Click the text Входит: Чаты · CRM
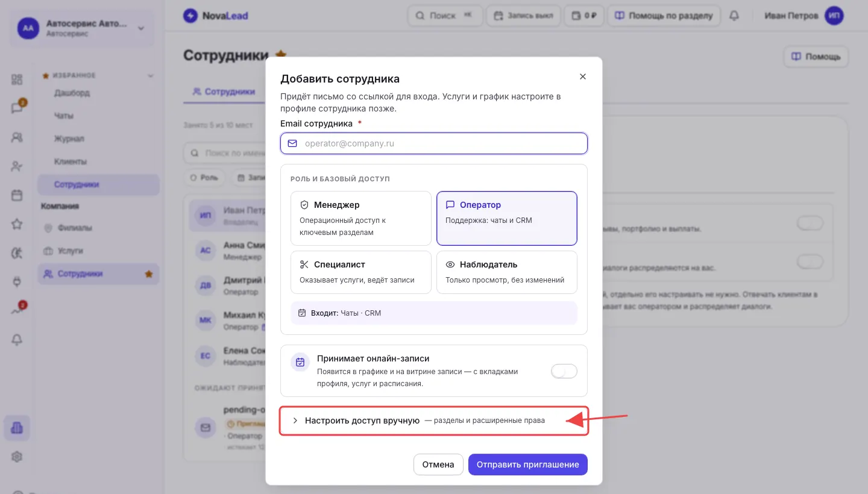 click(x=346, y=313)
